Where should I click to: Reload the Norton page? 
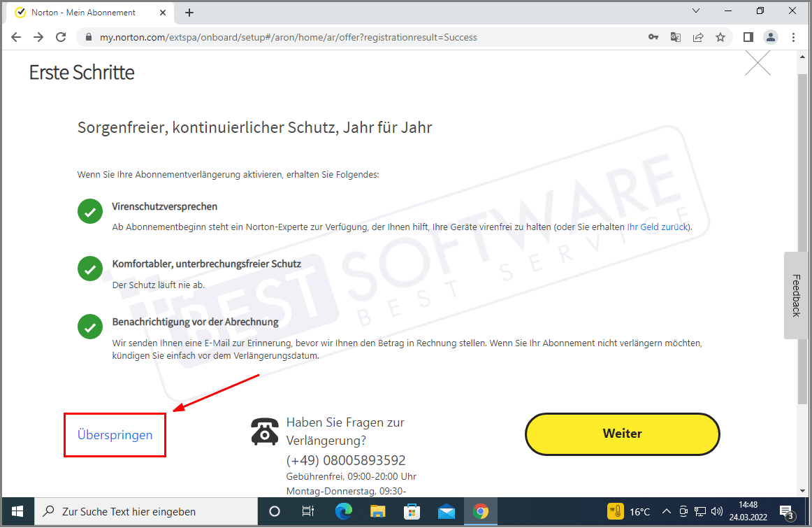tap(61, 37)
